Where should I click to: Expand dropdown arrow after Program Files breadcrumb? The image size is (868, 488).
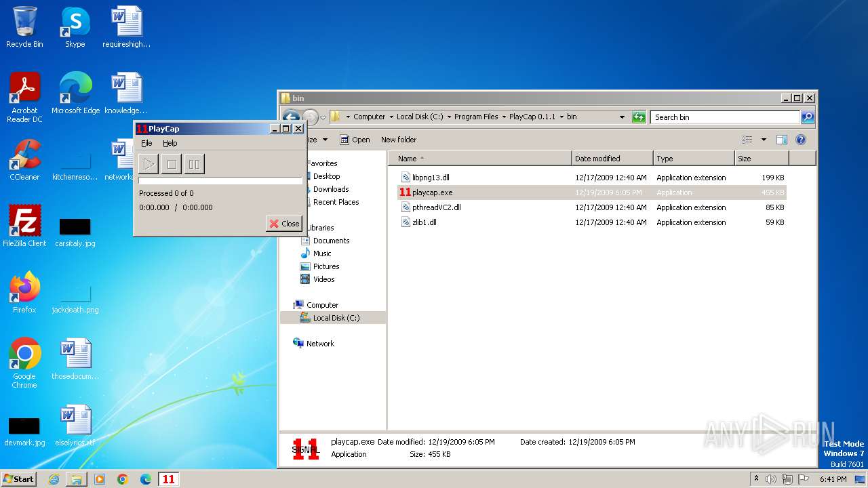(x=504, y=117)
